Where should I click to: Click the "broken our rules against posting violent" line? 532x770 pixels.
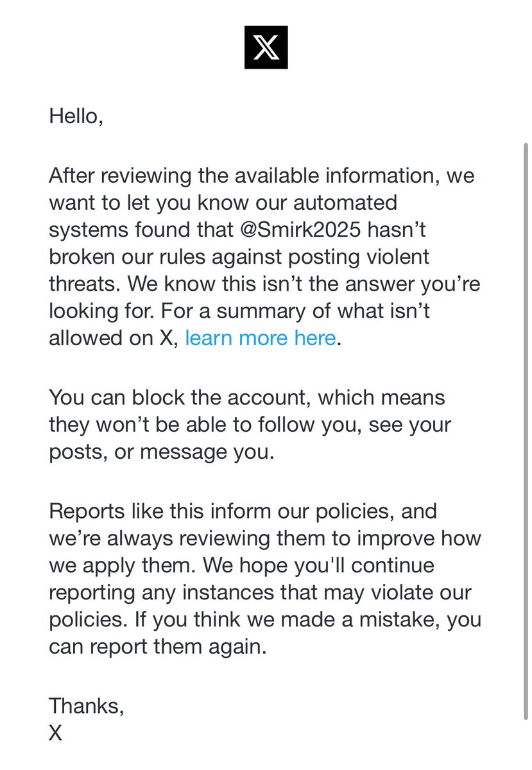tap(239, 257)
